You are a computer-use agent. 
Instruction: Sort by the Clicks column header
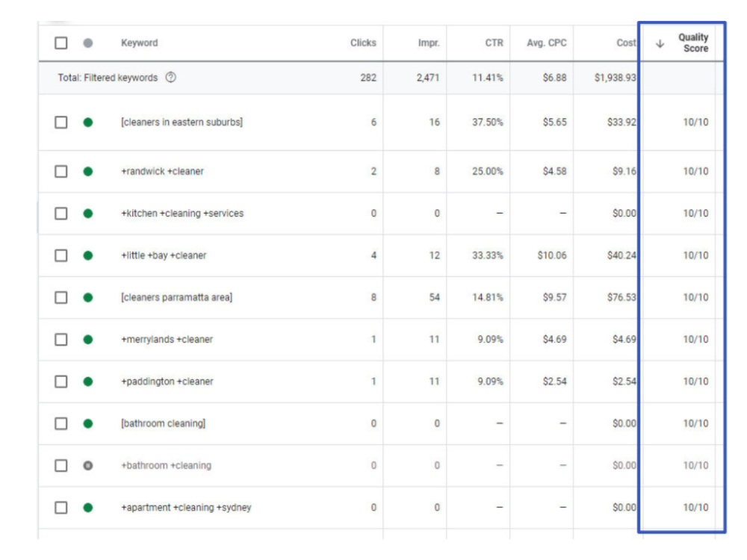coord(363,43)
